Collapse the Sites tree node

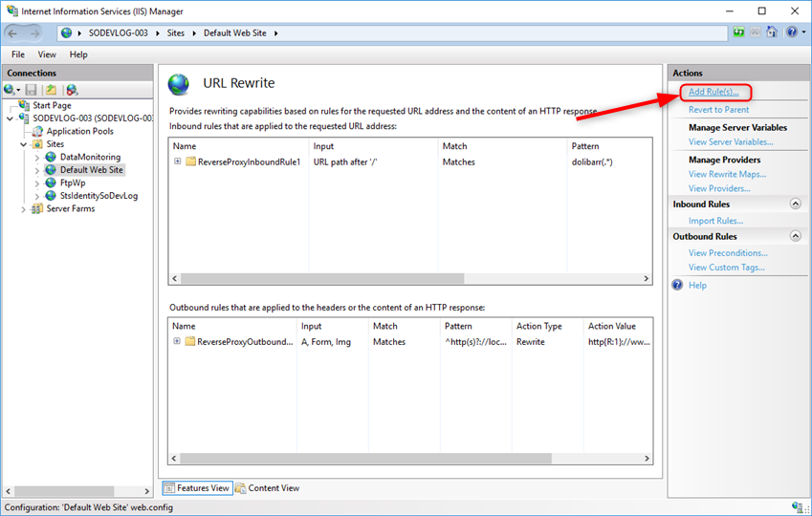click(x=23, y=144)
